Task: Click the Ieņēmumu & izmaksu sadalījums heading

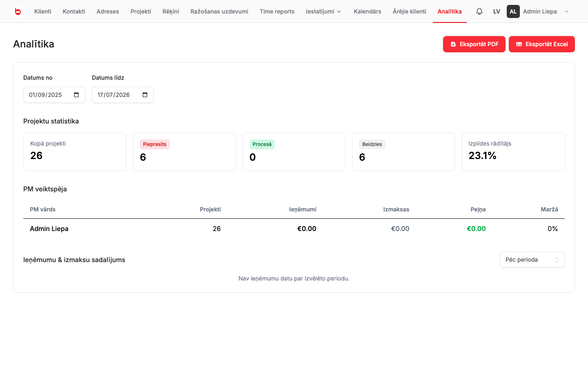Action: pyautogui.click(x=74, y=260)
